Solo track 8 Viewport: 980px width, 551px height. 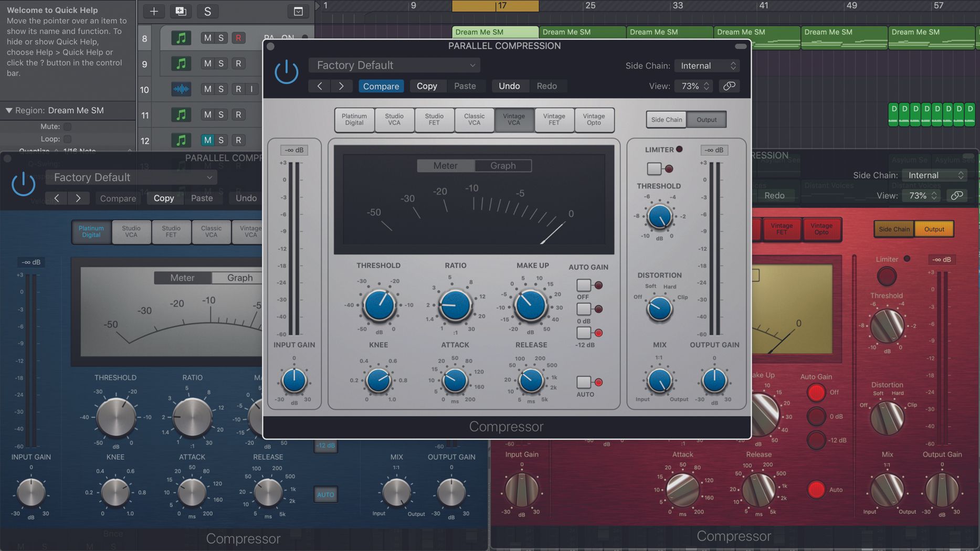point(221,38)
